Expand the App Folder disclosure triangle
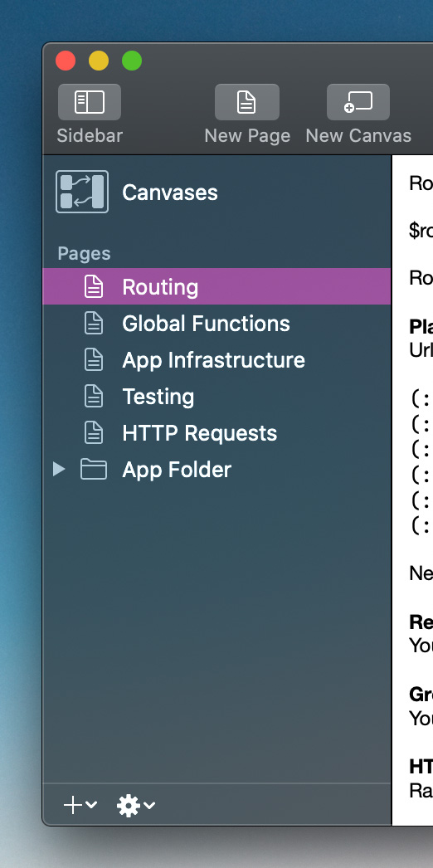The width and height of the screenshot is (433, 868). 59,470
